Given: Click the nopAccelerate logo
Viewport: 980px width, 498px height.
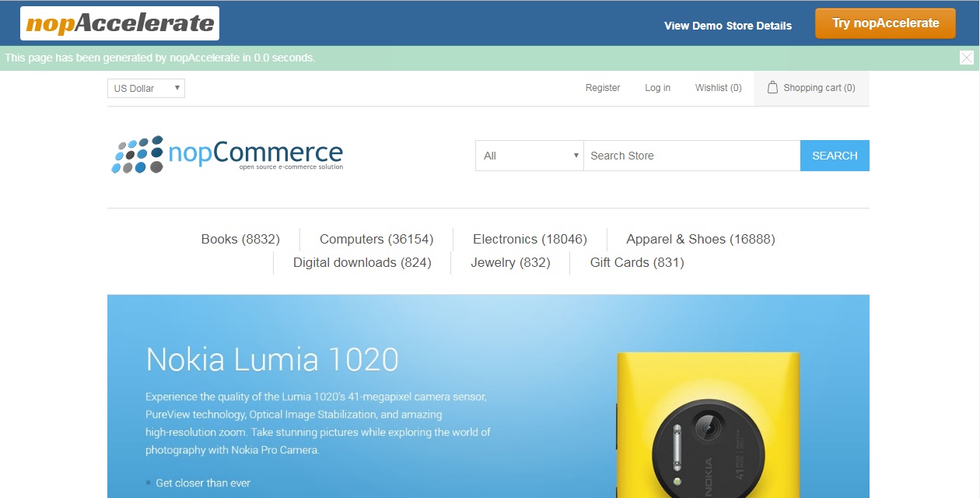Looking at the screenshot, I should point(120,23).
